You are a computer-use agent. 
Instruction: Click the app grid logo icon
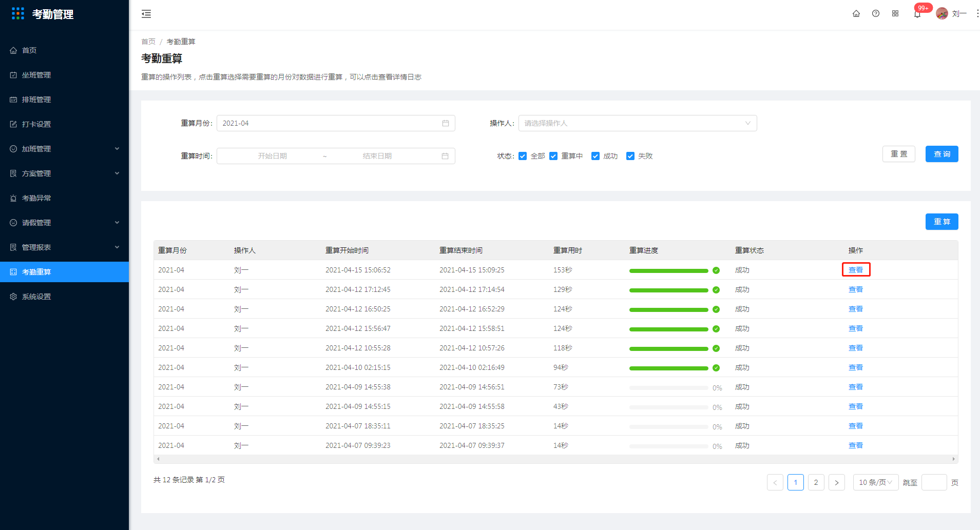tap(18, 13)
